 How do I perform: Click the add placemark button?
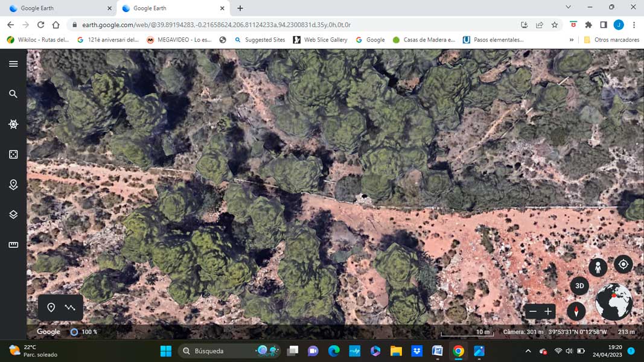pyautogui.click(x=51, y=308)
